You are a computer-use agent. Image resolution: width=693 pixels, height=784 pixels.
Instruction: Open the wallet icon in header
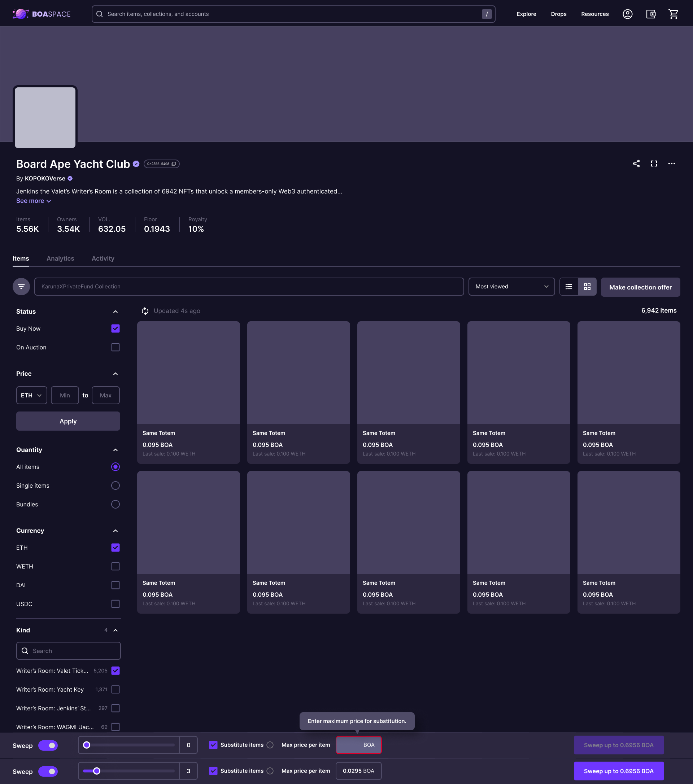[x=651, y=14]
